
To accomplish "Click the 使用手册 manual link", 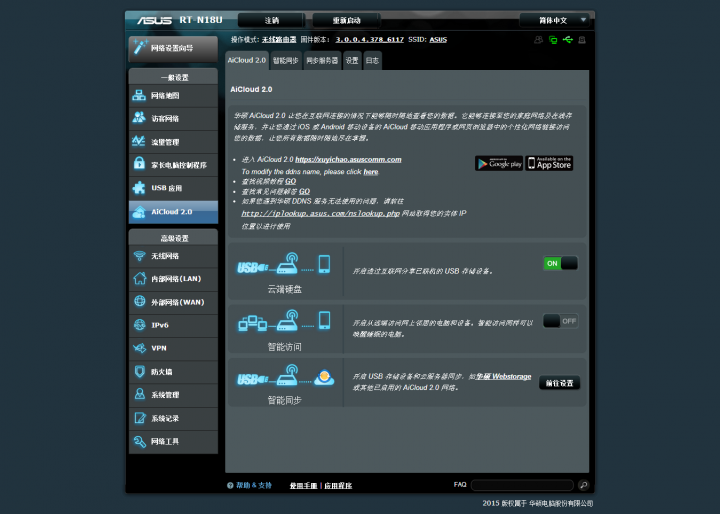I will coord(304,486).
